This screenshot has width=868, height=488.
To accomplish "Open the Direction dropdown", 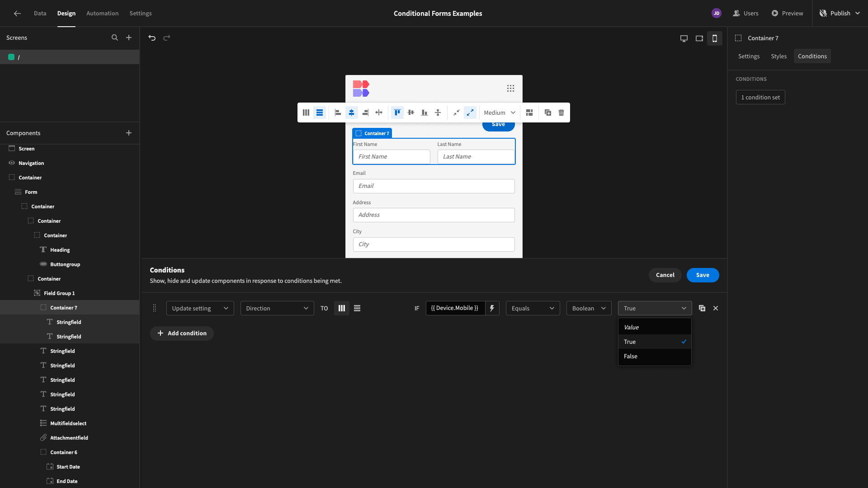I will pyautogui.click(x=277, y=308).
